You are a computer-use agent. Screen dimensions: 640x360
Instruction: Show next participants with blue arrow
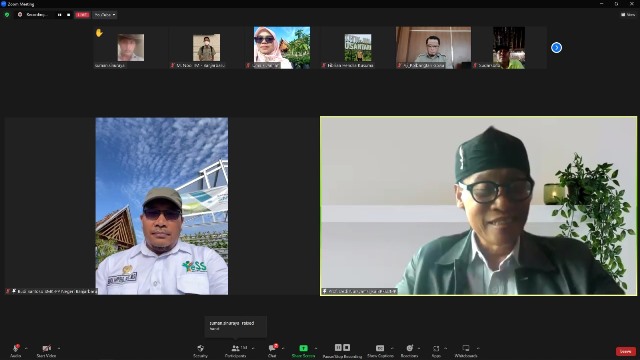pos(556,48)
